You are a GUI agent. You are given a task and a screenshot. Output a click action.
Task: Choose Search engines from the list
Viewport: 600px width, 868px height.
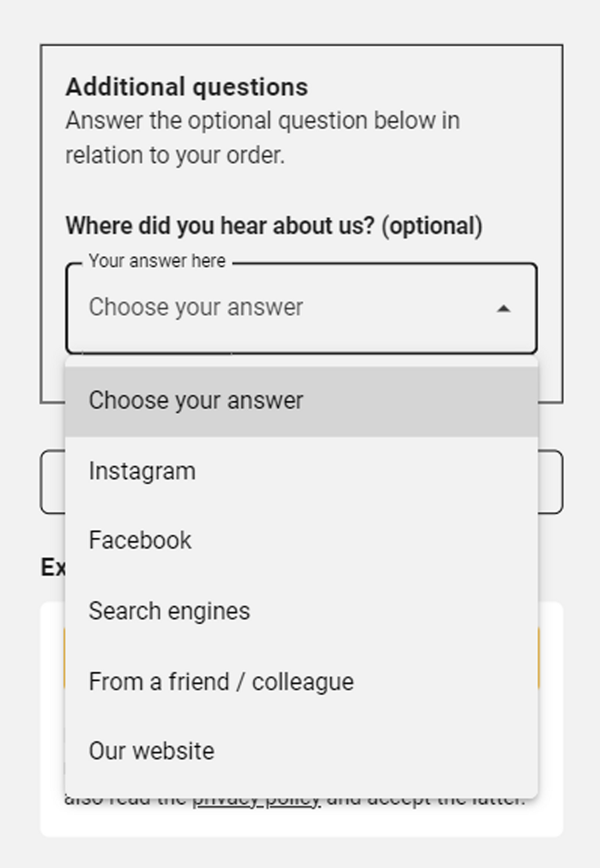169,610
